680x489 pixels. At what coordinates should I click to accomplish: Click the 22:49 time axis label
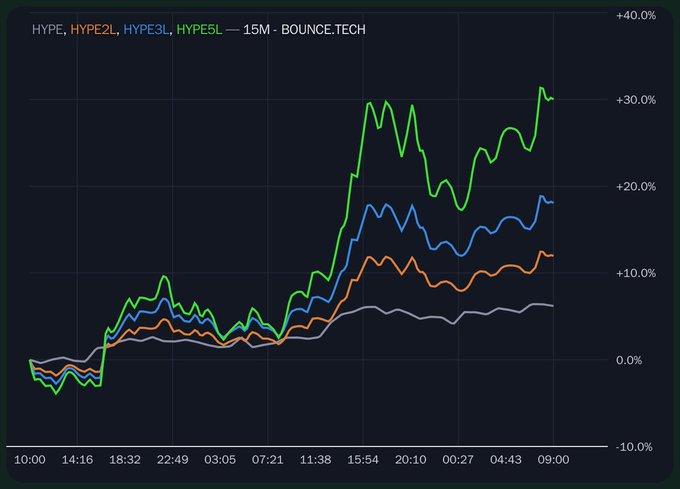[x=173, y=460]
